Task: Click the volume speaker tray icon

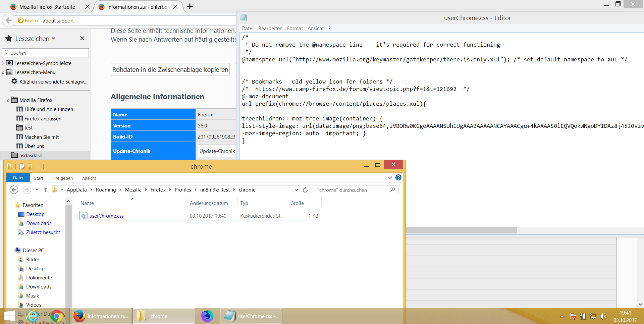Action: [x=603, y=316]
